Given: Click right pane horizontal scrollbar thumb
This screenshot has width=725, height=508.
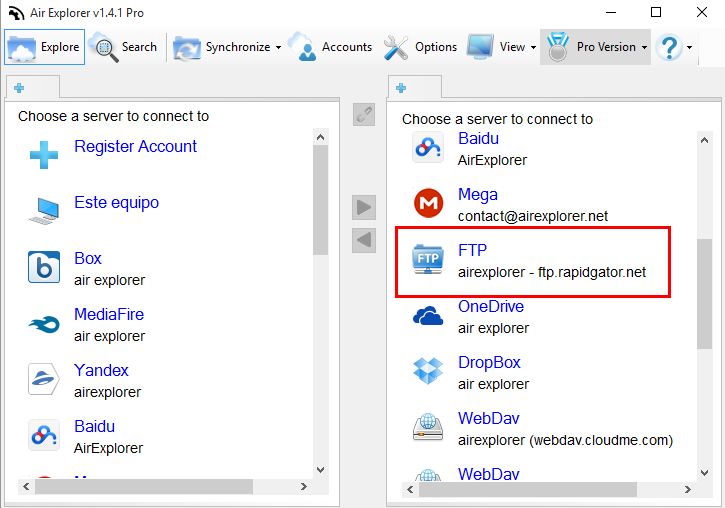Looking at the screenshot, I should pos(528,489).
